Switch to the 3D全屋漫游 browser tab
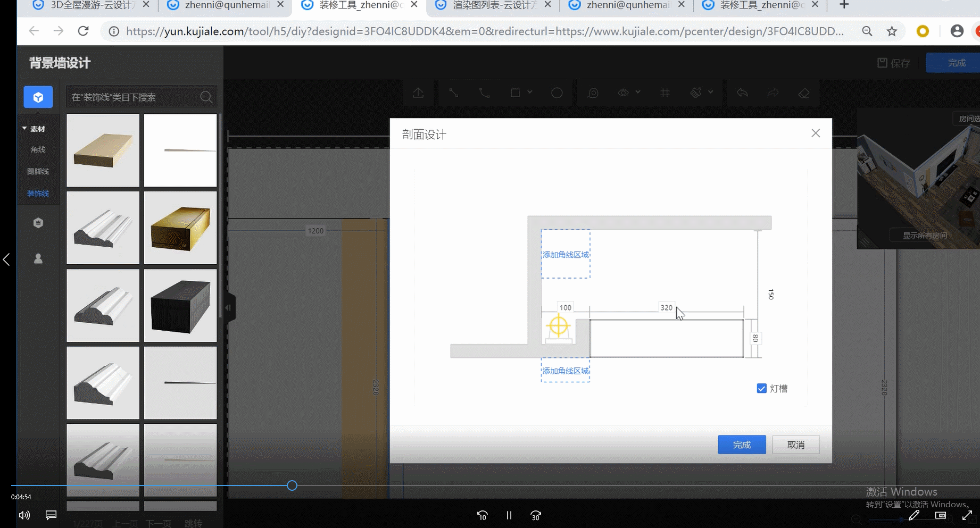 tap(90, 5)
